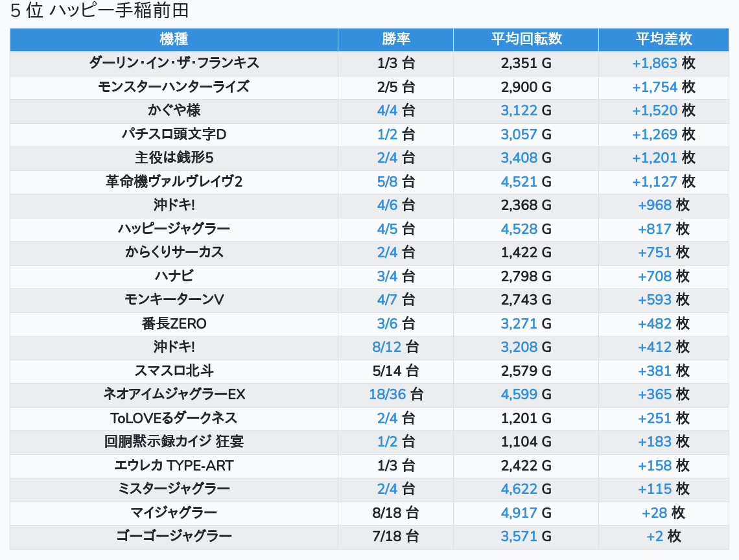Select the モンスターハンターライズ row name
Screen dimensions: 739x560
tap(174, 87)
